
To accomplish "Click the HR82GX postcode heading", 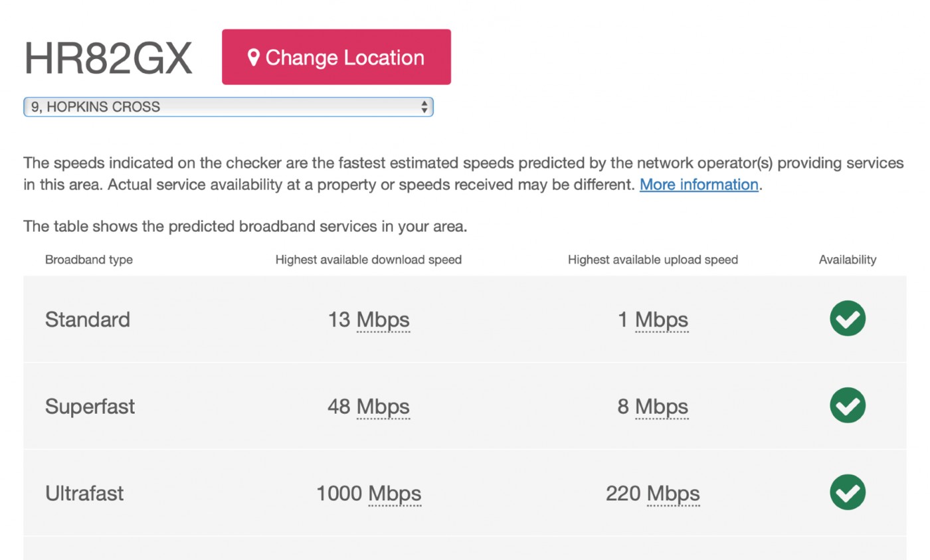I will pos(108,58).
